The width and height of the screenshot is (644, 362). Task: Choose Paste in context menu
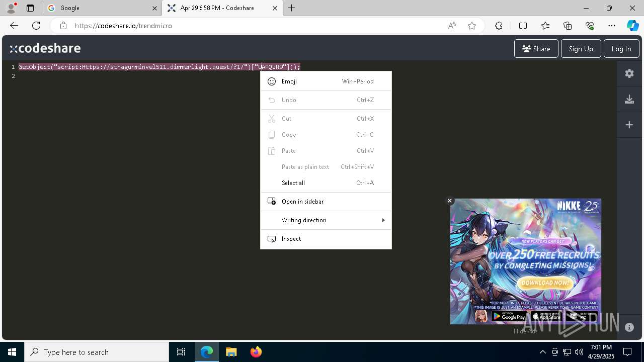[x=326, y=151]
